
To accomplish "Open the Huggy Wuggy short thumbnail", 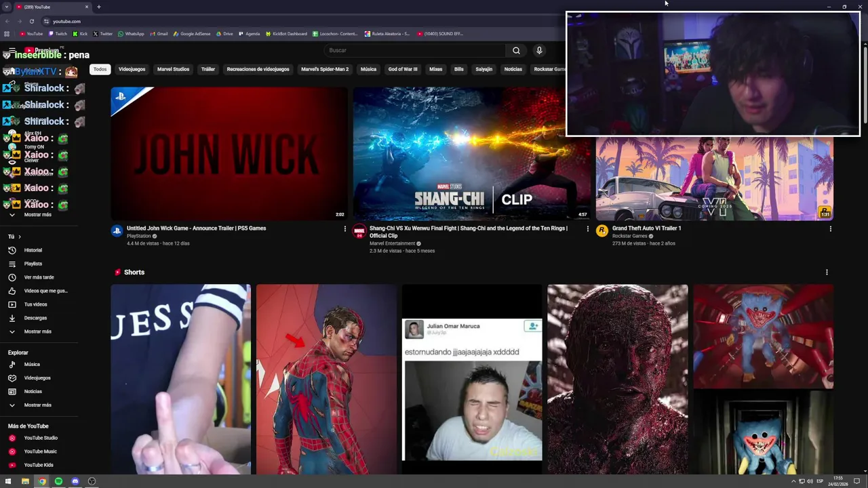I will point(763,380).
